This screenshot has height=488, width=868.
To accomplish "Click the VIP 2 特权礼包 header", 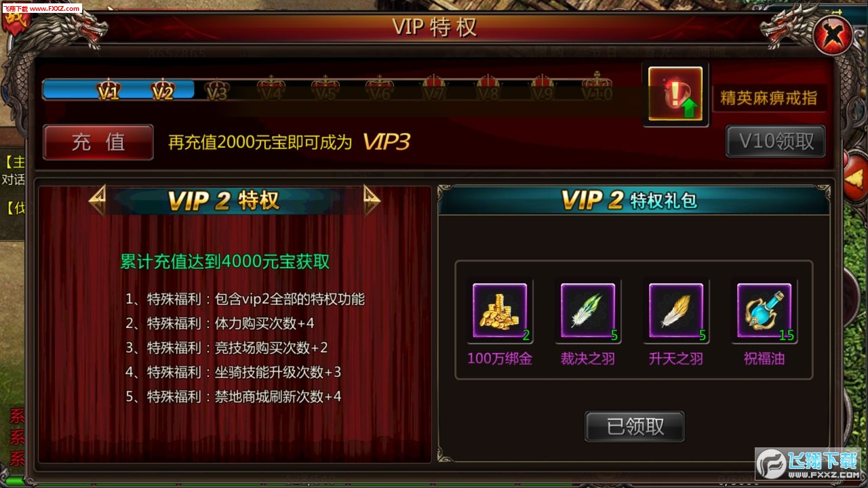I will (629, 201).
